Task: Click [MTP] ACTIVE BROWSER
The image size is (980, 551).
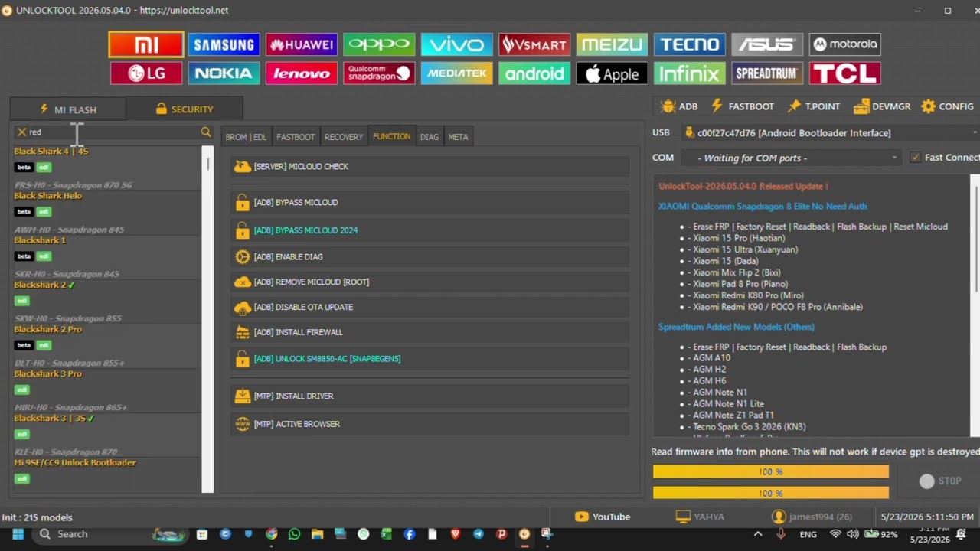Action: pyautogui.click(x=430, y=424)
